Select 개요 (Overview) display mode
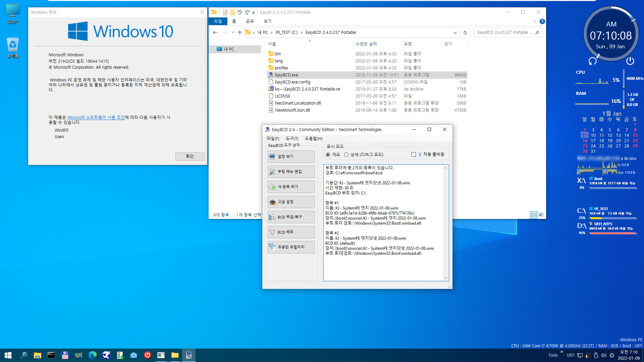This screenshot has width=644, height=362. (x=333, y=155)
